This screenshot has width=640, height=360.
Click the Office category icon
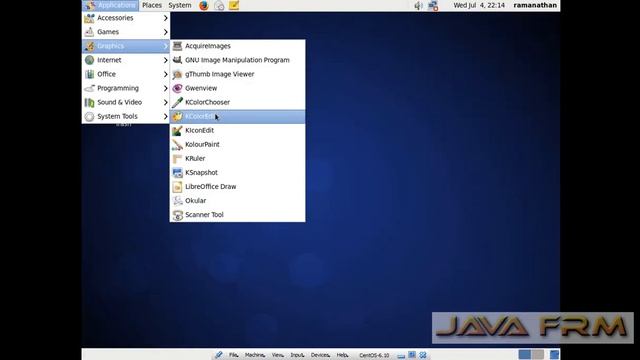coord(89,74)
